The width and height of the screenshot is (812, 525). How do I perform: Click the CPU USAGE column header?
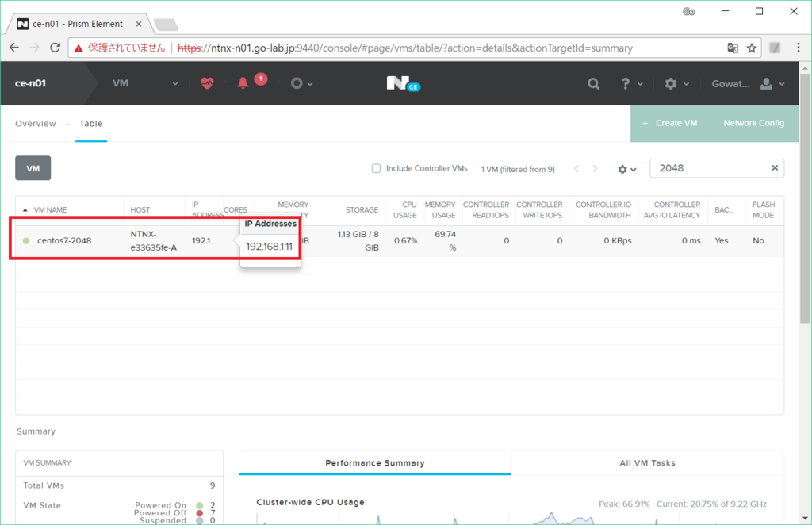(x=405, y=209)
